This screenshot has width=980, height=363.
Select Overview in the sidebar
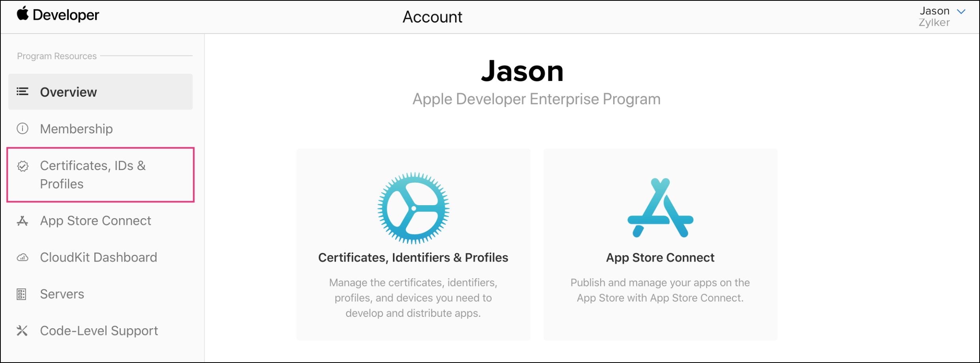coord(68,92)
